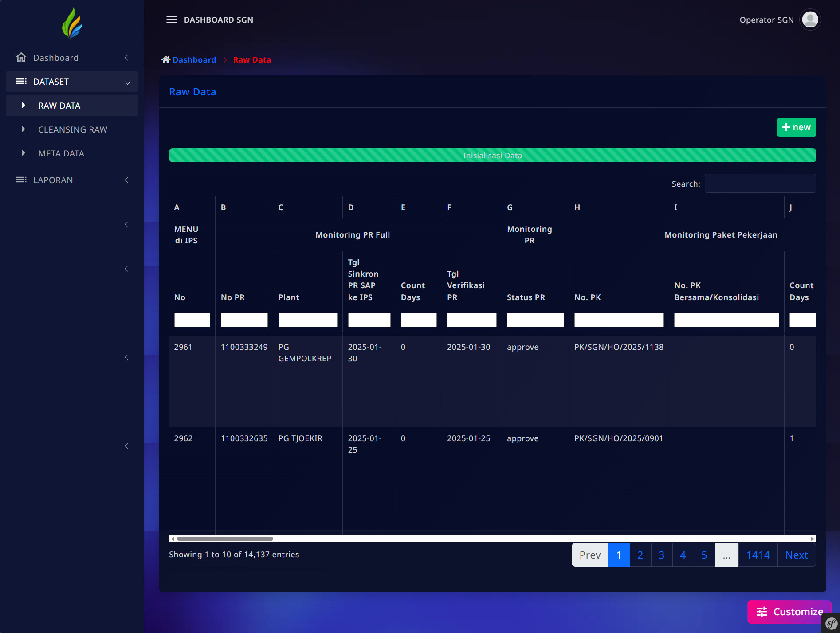Open the DATASET sidebar menu

coord(72,82)
